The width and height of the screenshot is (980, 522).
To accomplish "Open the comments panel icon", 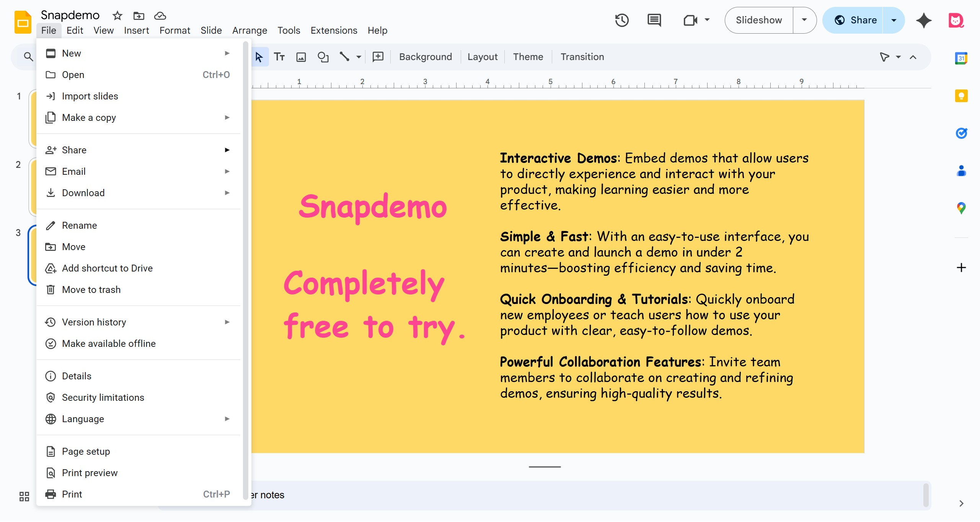I will [654, 20].
